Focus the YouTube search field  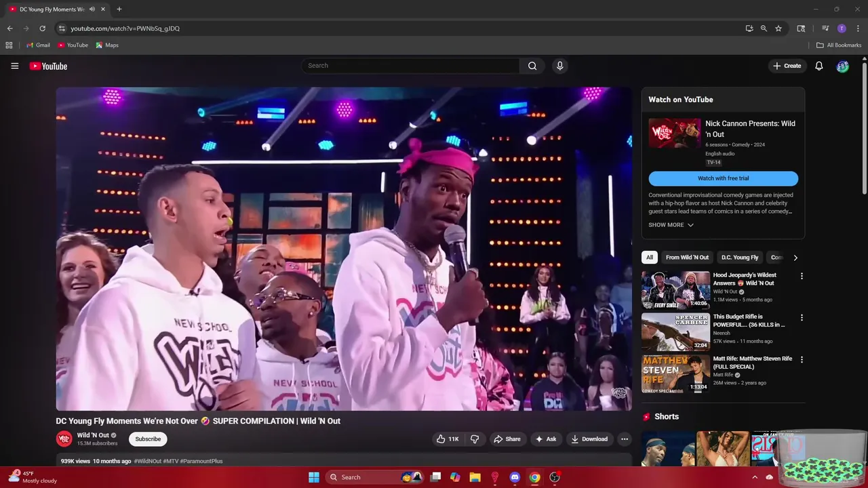pyautogui.click(x=411, y=66)
